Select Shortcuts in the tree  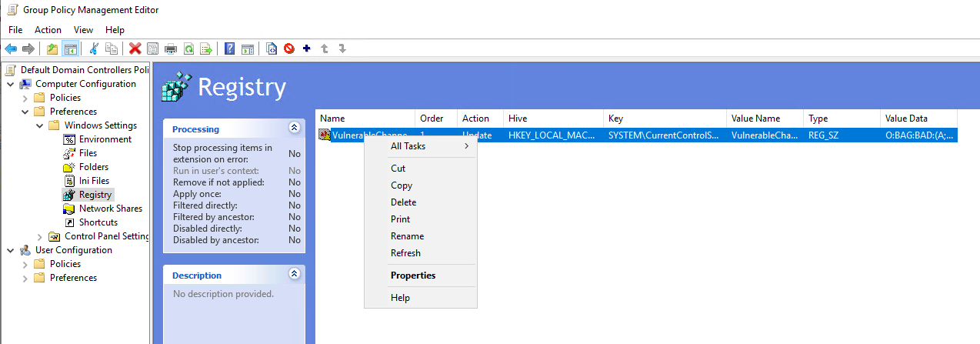[98, 222]
